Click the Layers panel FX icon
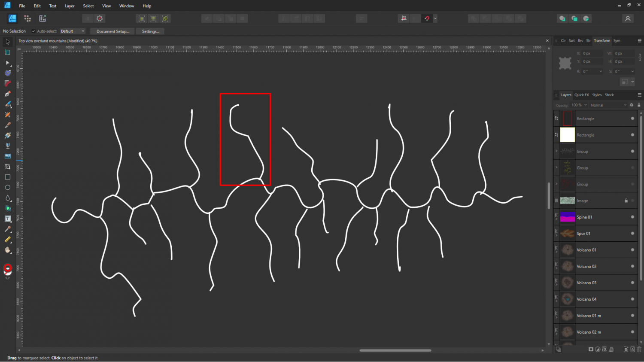Screen dimensions: 644x362 604,349
